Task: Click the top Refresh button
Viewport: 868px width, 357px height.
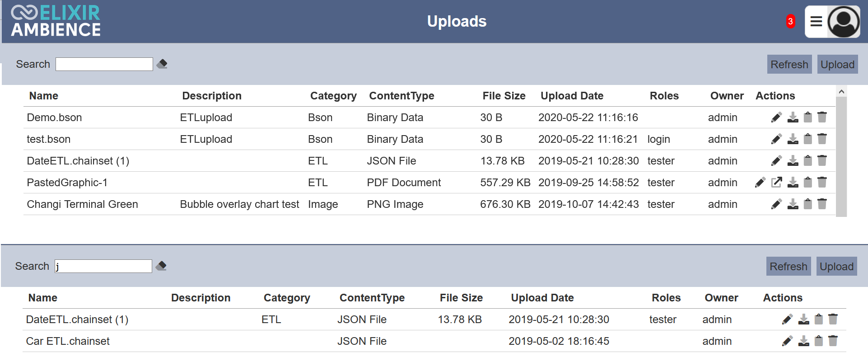Action: pyautogui.click(x=789, y=64)
